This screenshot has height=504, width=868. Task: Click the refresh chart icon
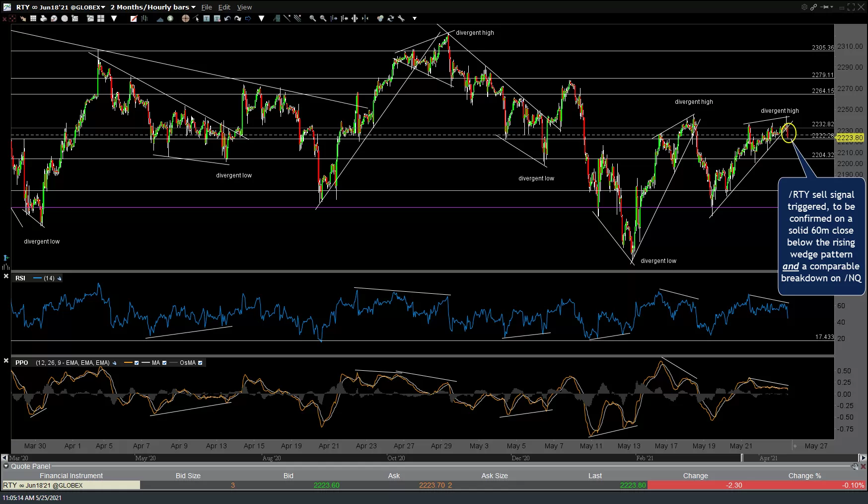[x=390, y=18]
